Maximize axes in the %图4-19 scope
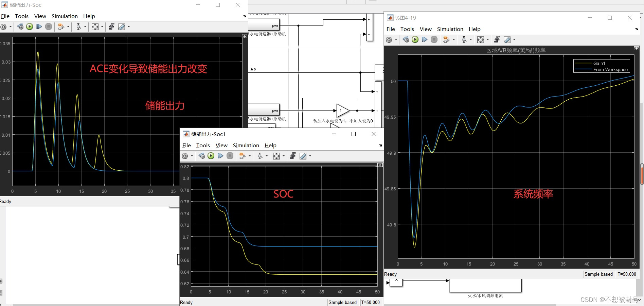The height and width of the screenshot is (306, 644). pos(636,49)
